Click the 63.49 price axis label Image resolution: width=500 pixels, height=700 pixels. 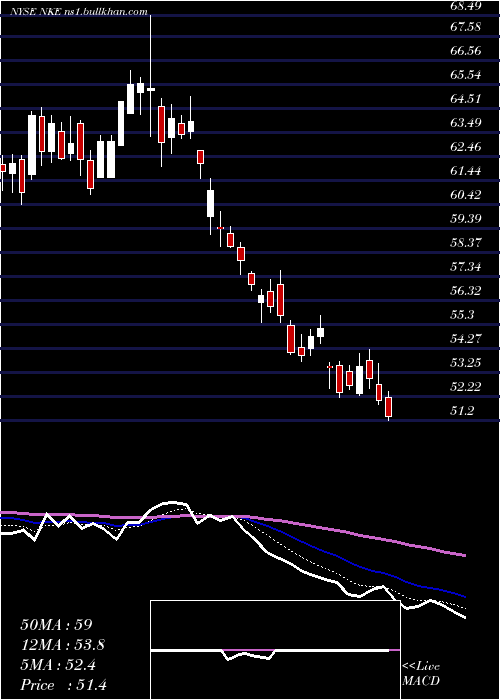pos(465,123)
